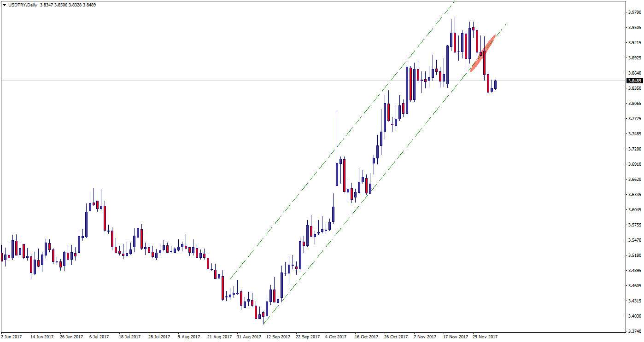Click the 2 Jun 2017 date label
The height and width of the screenshot is (342, 644).
(12, 337)
